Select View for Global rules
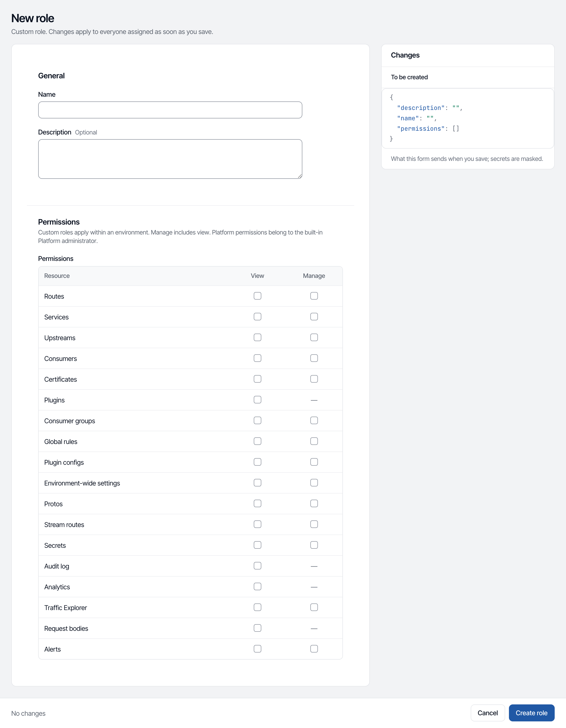 tap(257, 441)
